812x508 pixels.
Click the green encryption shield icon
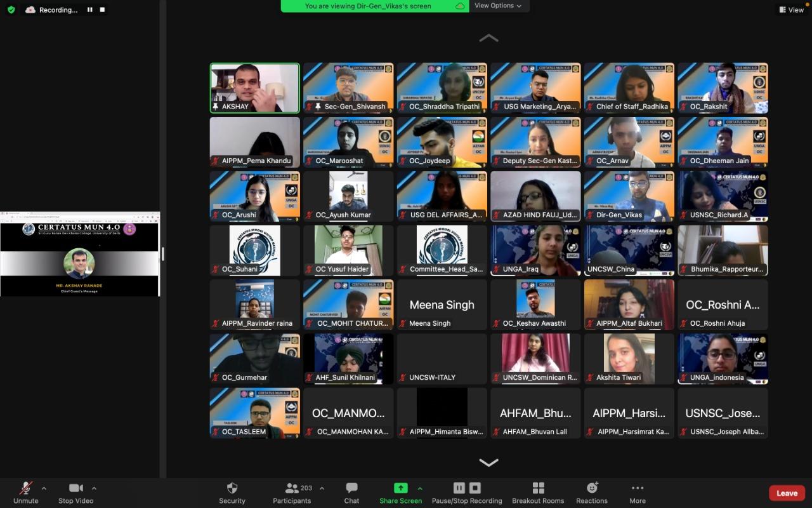tap(11, 10)
